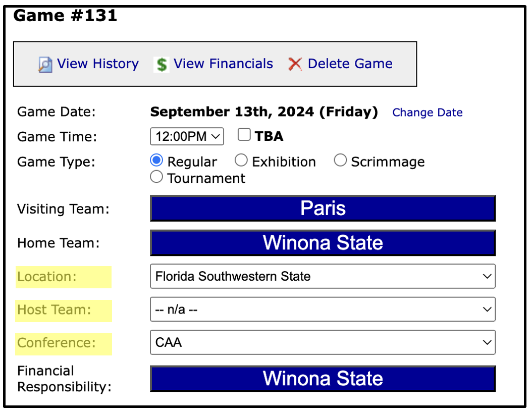Click the green dollar sign icon
The height and width of the screenshot is (413, 532).
(162, 65)
